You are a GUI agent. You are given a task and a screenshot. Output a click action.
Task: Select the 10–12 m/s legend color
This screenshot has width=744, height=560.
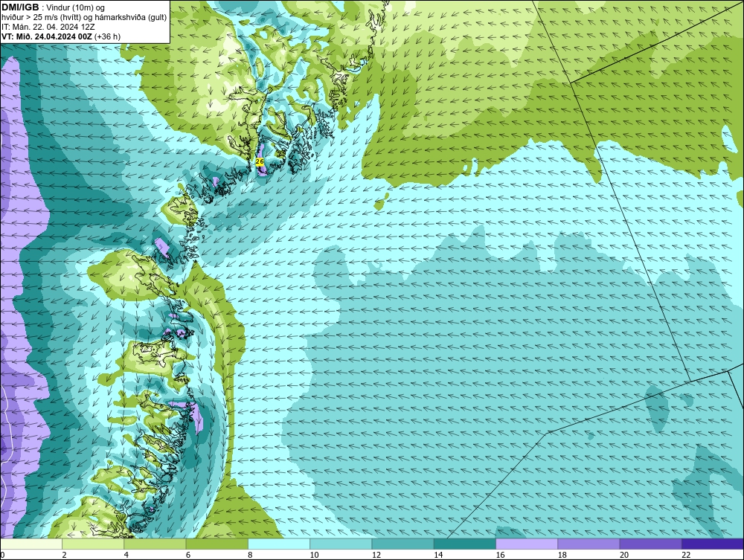[x=341, y=544]
